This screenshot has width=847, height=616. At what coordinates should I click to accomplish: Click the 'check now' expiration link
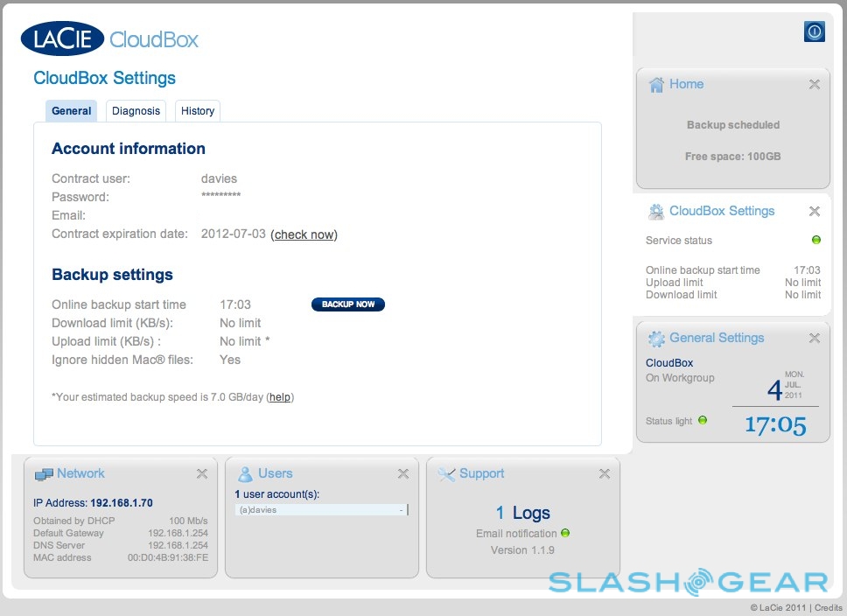point(304,234)
